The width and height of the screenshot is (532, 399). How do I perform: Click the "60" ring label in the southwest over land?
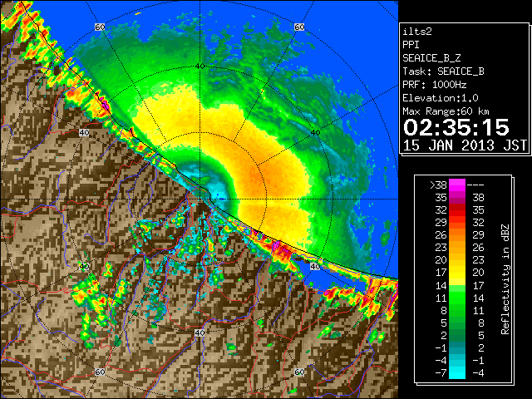(x=100, y=372)
